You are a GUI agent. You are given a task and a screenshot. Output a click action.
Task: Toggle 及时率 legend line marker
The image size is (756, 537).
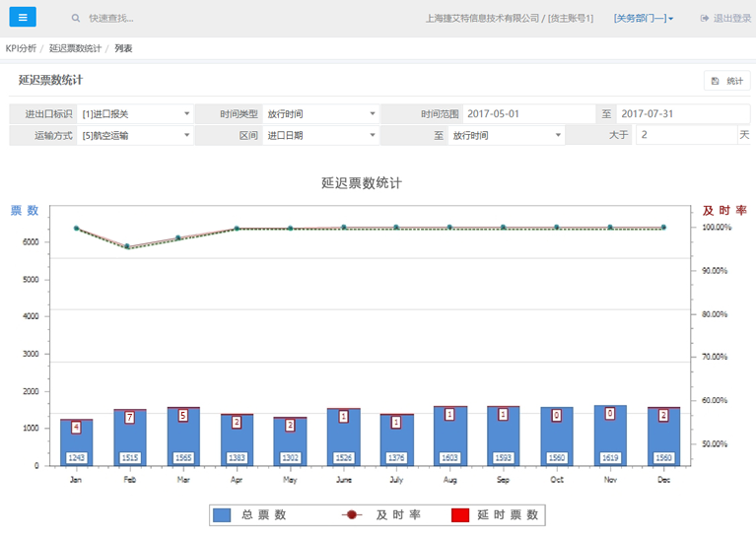352,514
